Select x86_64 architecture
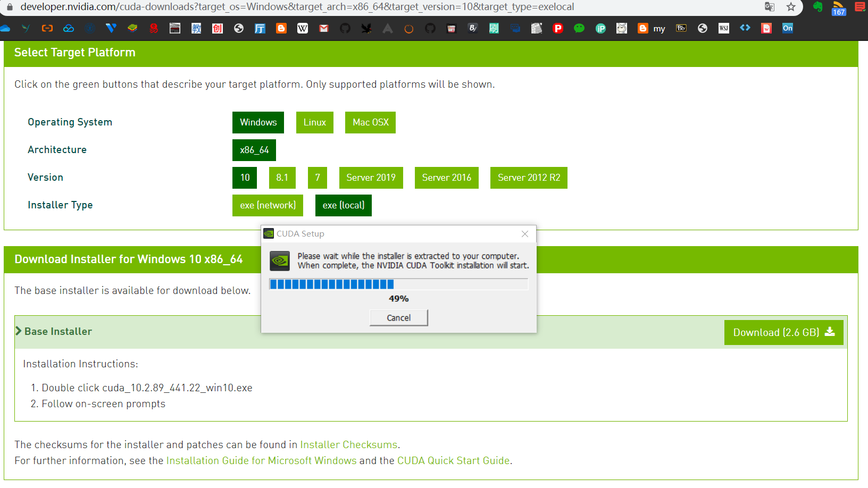The width and height of the screenshot is (868, 488). [254, 150]
